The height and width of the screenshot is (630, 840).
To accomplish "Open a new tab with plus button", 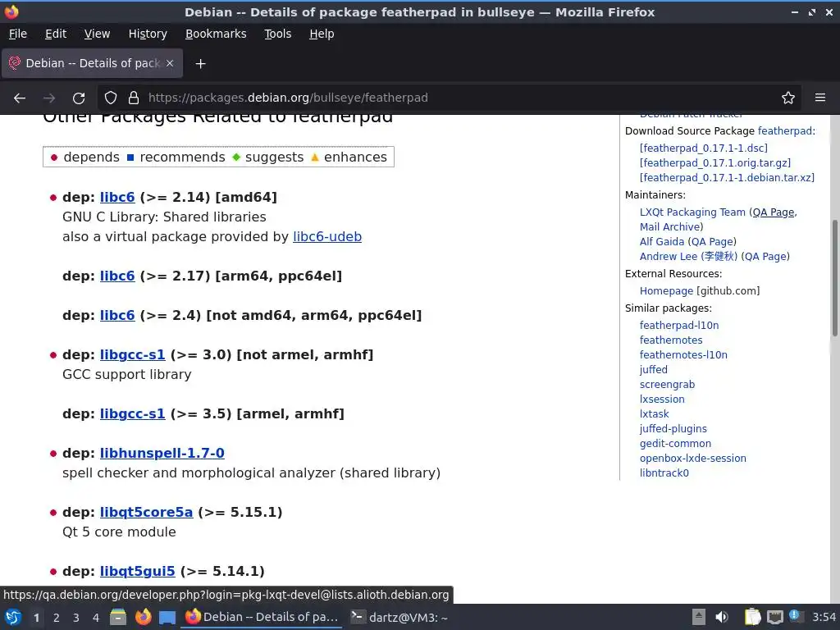I will [x=200, y=64].
